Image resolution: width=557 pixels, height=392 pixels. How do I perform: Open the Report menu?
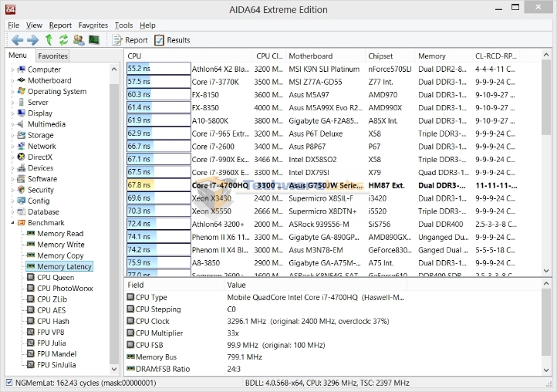(60, 25)
